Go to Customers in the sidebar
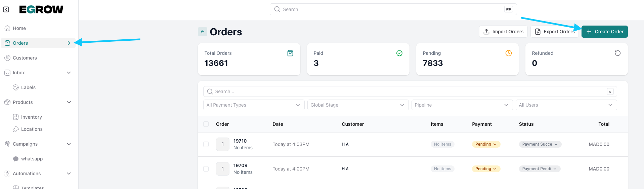 tap(25, 58)
